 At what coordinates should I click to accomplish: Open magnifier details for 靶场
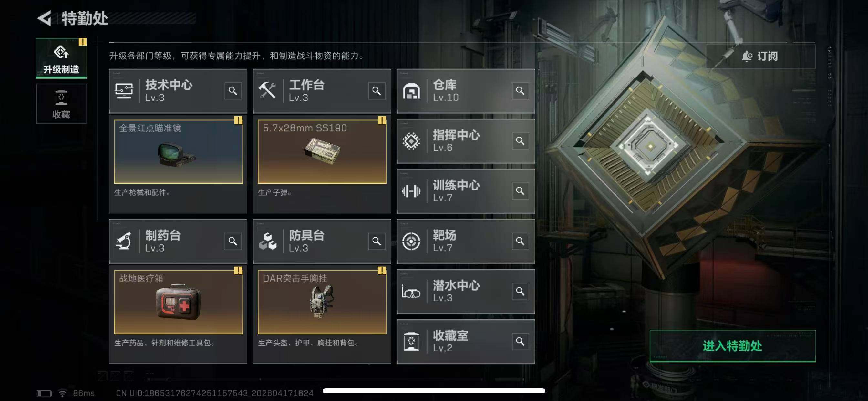point(520,241)
